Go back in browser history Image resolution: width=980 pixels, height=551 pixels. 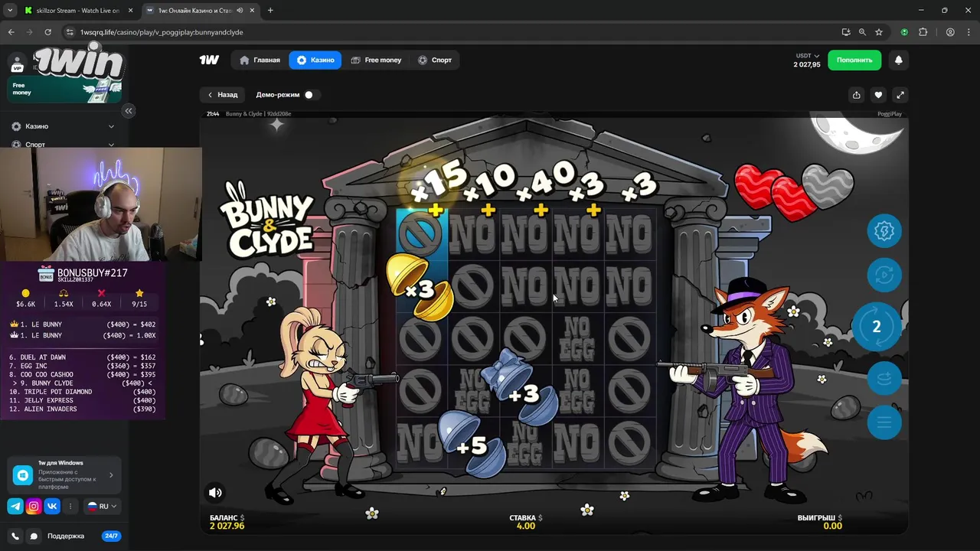point(11,32)
